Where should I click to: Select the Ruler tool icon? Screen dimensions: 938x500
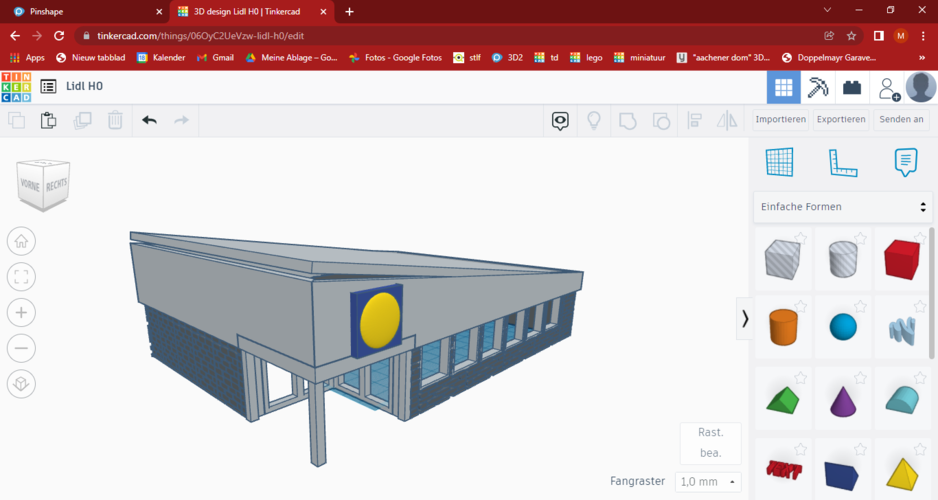(x=843, y=163)
